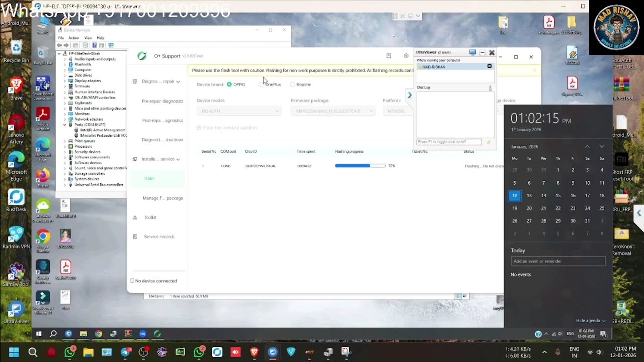Image resolution: width=644 pixels, height=362 pixels.
Task: Show previous month in calendar flyout
Action: (587, 146)
